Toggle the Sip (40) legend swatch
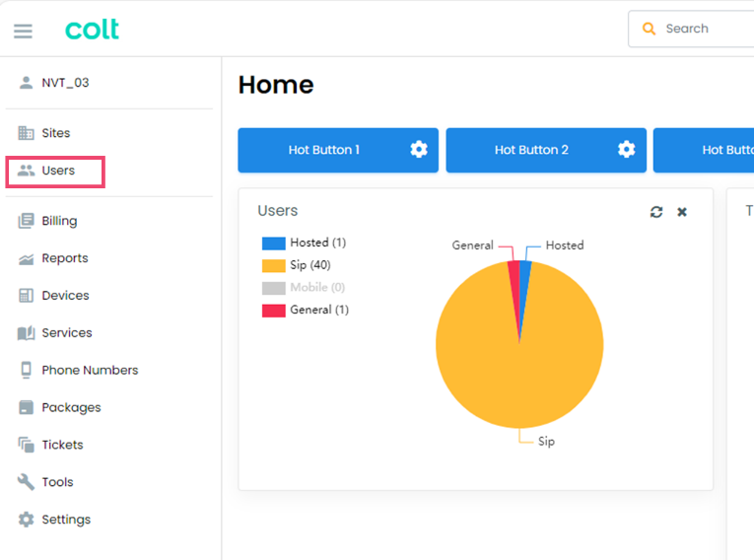Image resolution: width=754 pixels, height=560 pixels. pyautogui.click(x=274, y=265)
